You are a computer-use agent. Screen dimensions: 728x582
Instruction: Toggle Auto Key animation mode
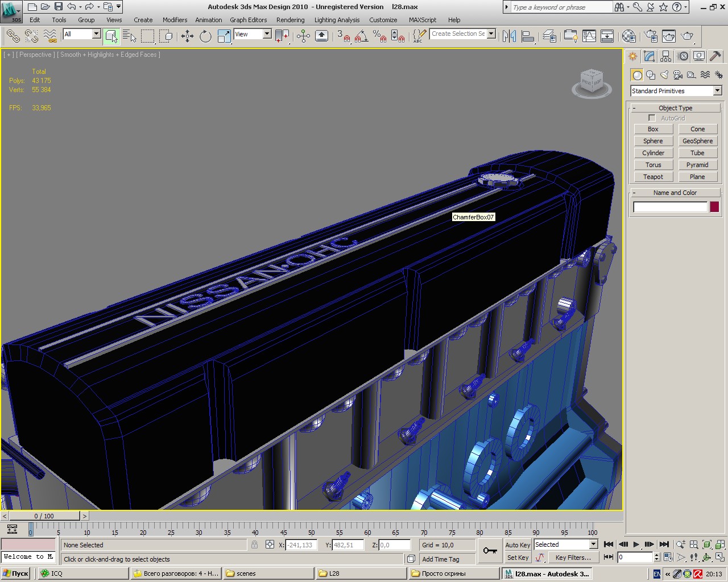pyautogui.click(x=518, y=544)
